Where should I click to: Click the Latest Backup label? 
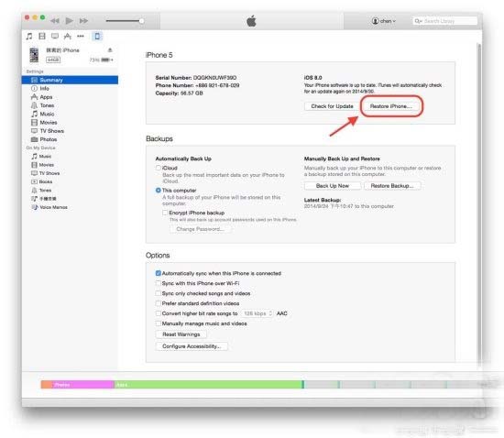point(323,200)
